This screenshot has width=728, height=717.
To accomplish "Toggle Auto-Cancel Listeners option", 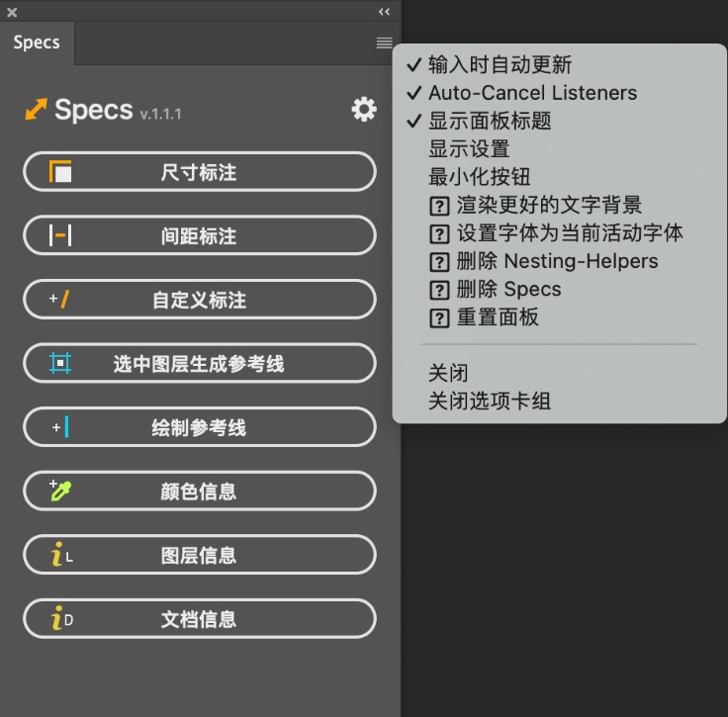I will pyautogui.click(x=559, y=93).
